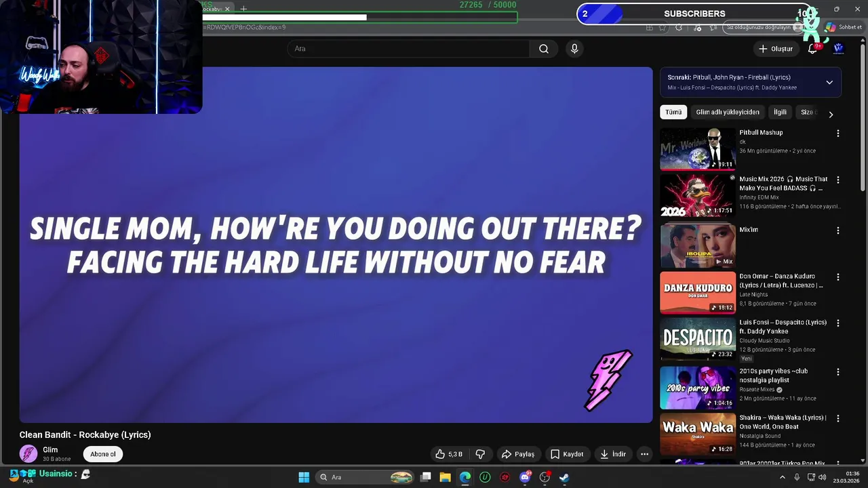Open options for Waka Waka video
Screen dimensions: 868x488
tap(838, 419)
